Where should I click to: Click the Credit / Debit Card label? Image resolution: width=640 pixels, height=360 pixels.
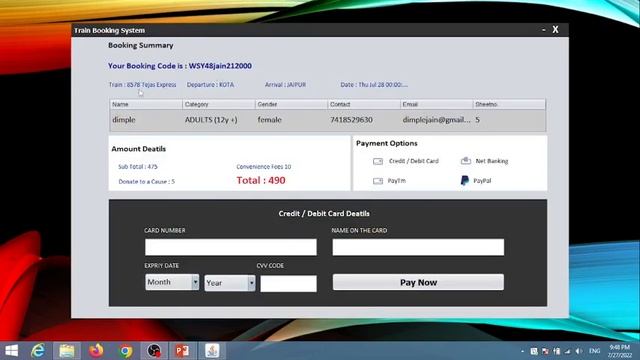[x=414, y=161]
